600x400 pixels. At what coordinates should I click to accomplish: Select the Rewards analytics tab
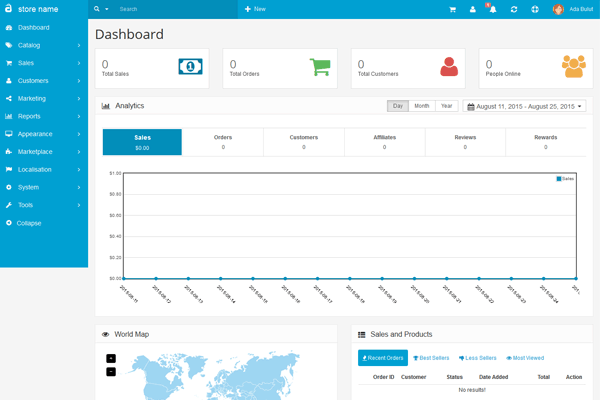coord(546,142)
